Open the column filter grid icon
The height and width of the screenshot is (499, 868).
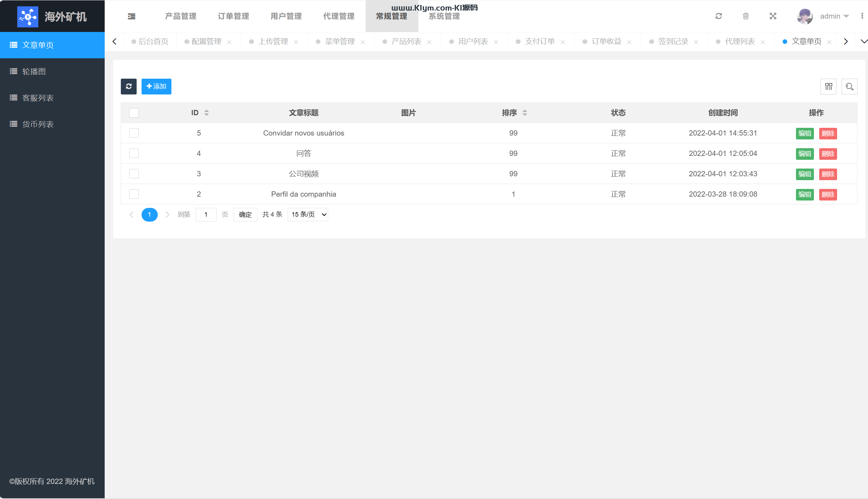point(829,86)
